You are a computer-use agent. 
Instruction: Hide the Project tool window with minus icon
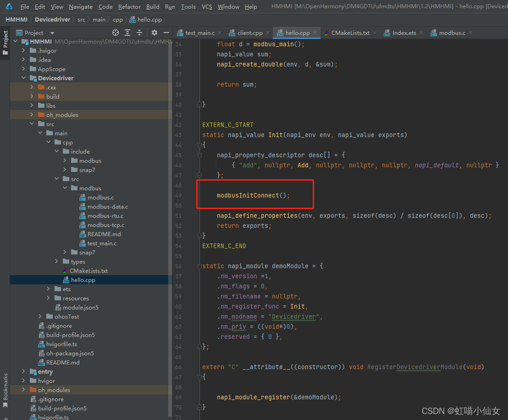point(166,33)
